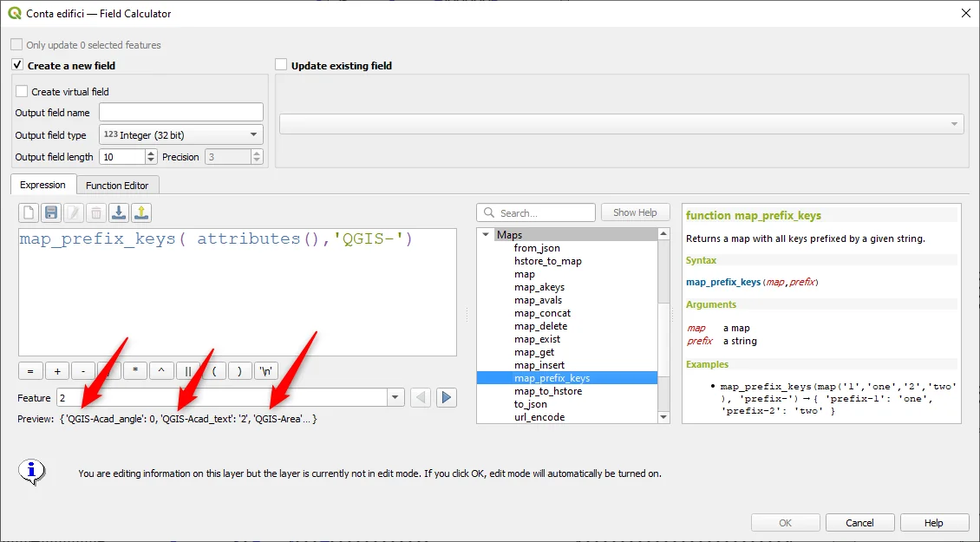Insert the equals operator button
This screenshot has height=542, width=980.
tap(30, 370)
